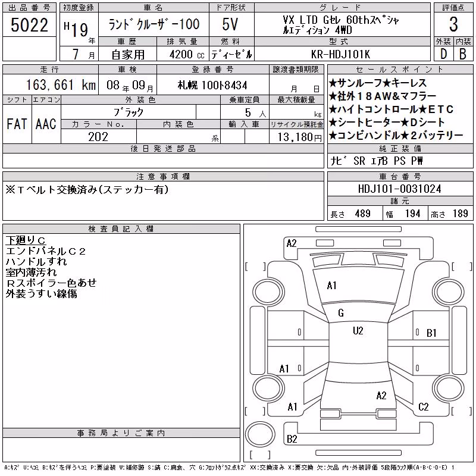Select the セールスポイント header
476x476 pixels.
coord(400,70)
